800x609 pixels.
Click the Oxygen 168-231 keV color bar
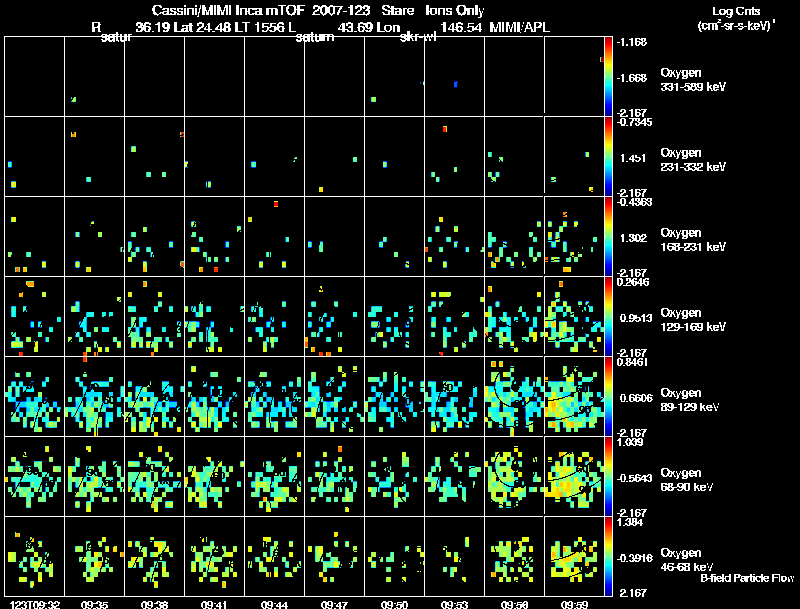[x=608, y=236]
